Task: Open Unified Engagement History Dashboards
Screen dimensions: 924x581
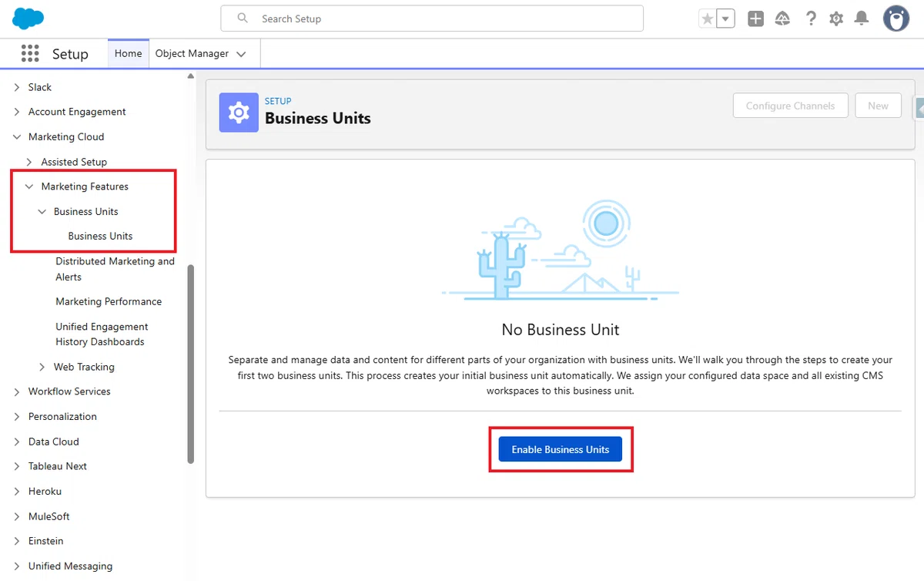Action: [x=102, y=334]
